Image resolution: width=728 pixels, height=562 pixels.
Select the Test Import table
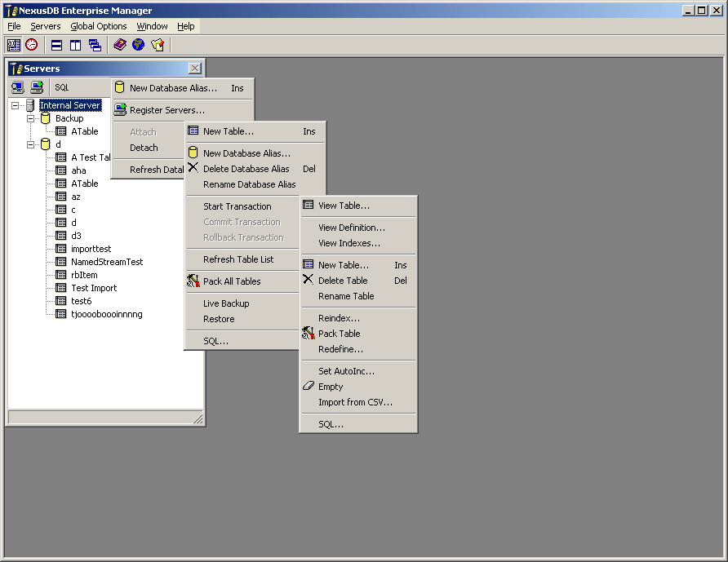tap(94, 288)
